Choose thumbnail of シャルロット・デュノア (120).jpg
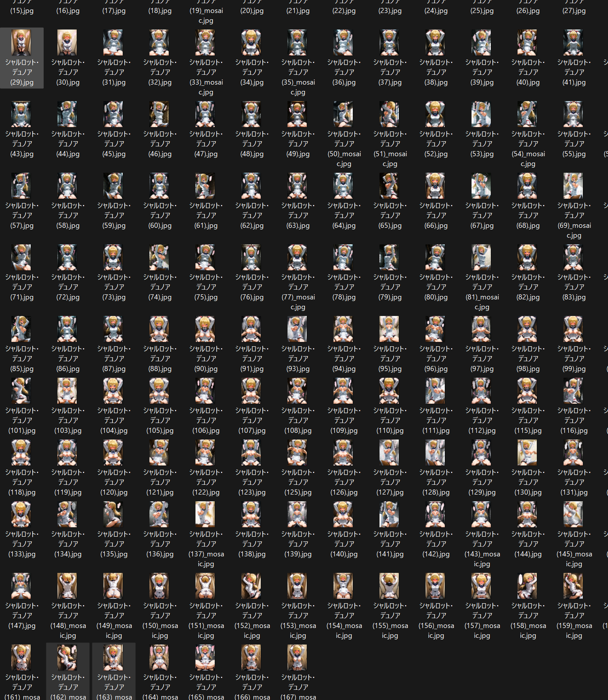The image size is (608, 700). coord(113,453)
